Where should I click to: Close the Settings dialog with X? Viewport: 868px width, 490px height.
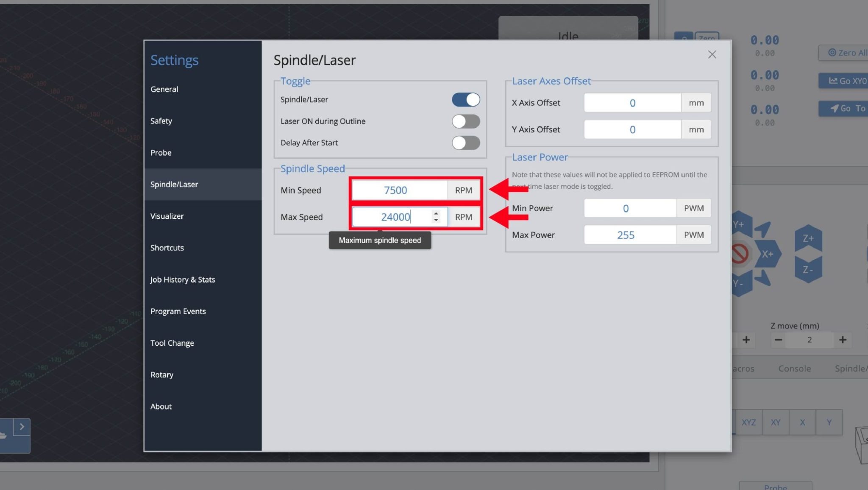point(712,55)
